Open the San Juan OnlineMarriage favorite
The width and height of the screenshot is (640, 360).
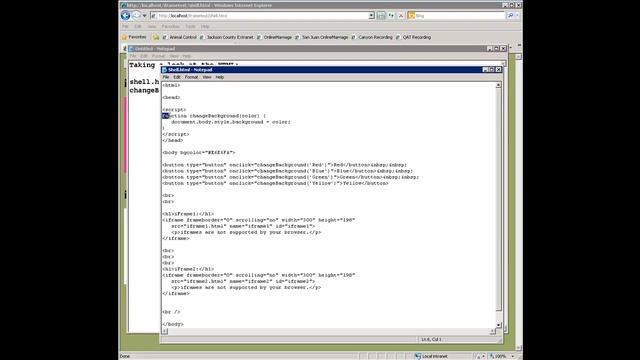322,37
